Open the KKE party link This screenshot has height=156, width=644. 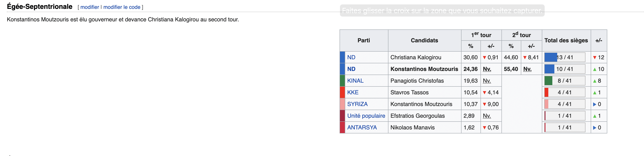tap(353, 93)
